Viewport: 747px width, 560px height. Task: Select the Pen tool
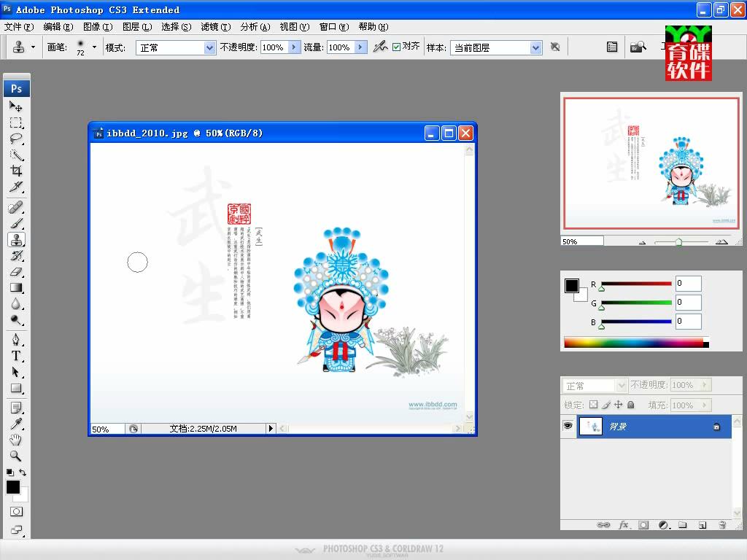coord(16,340)
